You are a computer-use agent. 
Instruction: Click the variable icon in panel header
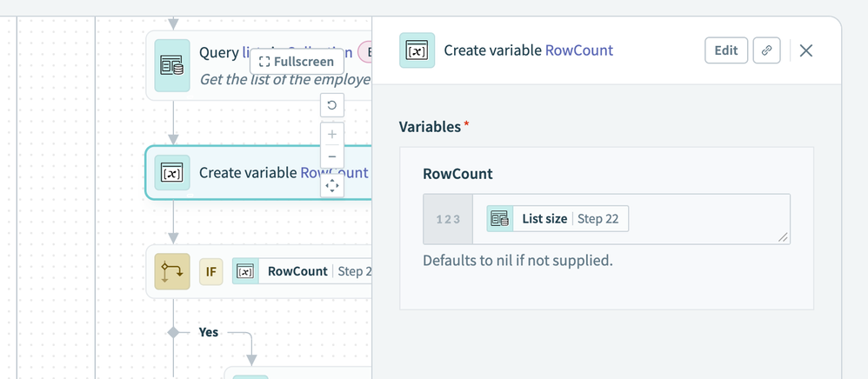coord(417,50)
